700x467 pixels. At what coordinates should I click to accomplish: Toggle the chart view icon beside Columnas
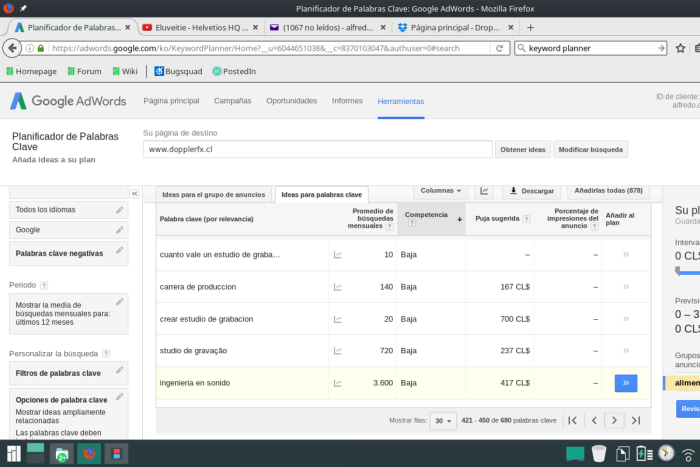pos(484,191)
